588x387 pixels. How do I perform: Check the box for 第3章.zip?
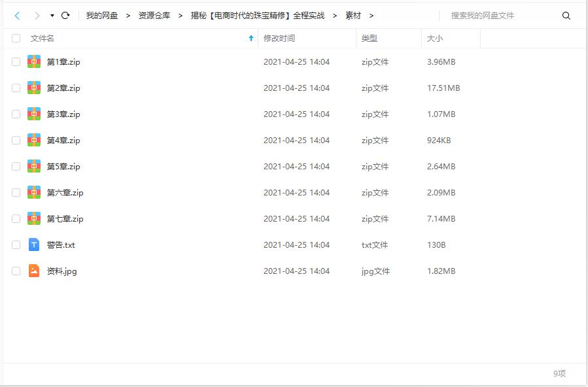(16, 114)
